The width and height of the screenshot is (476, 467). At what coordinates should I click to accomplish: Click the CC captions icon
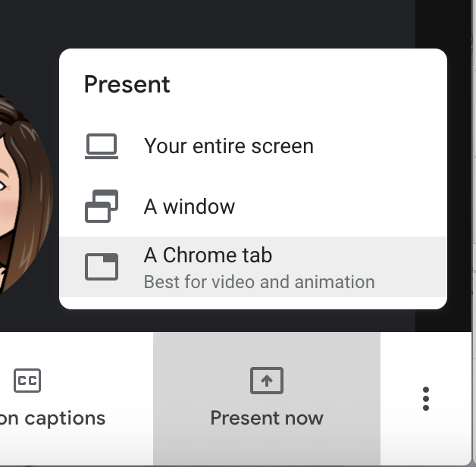pos(27,381)
